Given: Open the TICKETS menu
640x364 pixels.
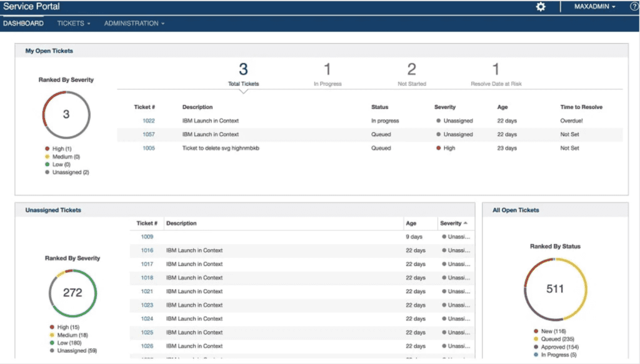Looking at the screenshot, I should [x=71, y=22].
